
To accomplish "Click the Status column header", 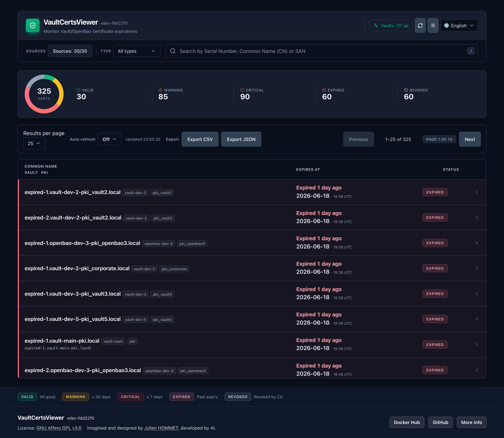I will 451,169.
